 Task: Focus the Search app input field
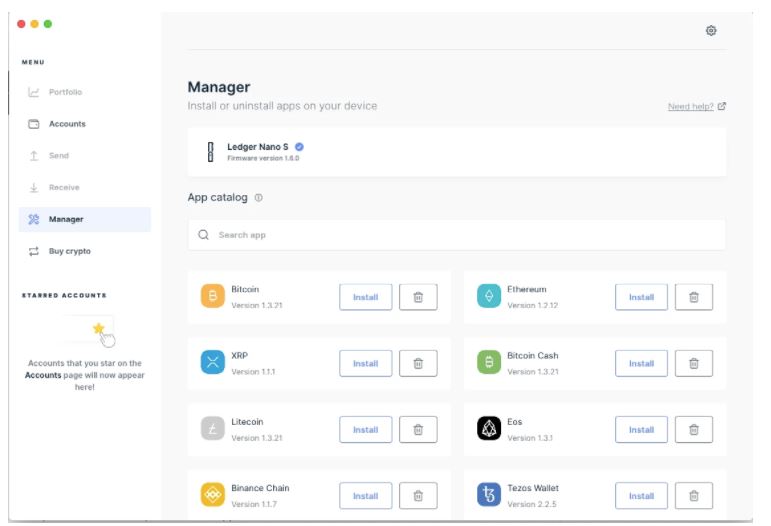click(456, 235)
